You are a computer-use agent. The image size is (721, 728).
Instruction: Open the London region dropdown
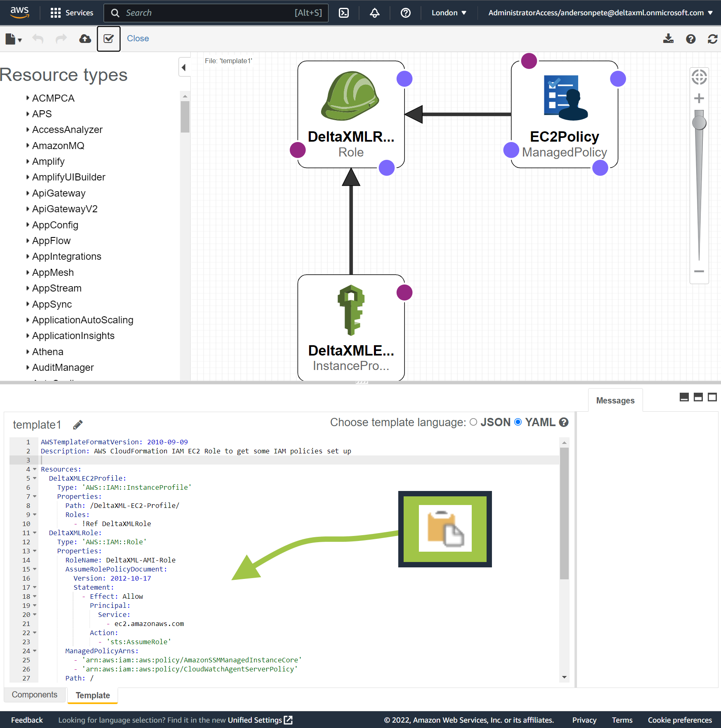[449, 13]
